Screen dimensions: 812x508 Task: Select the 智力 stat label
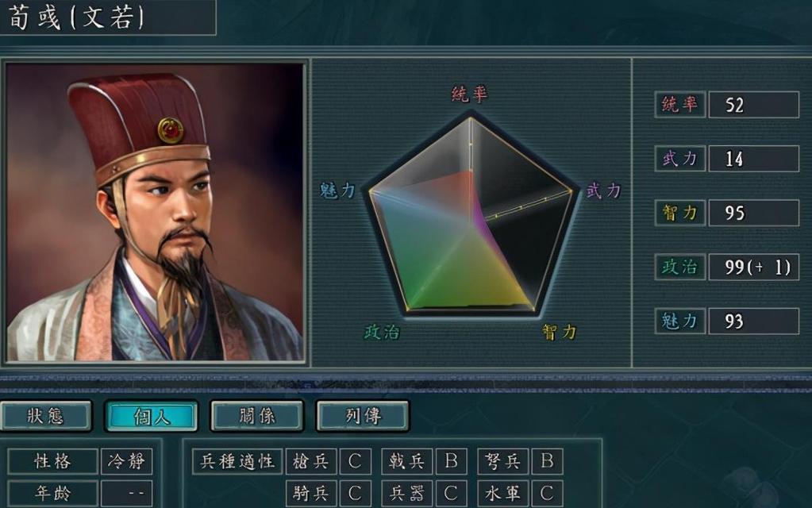[x=680, y=213]
